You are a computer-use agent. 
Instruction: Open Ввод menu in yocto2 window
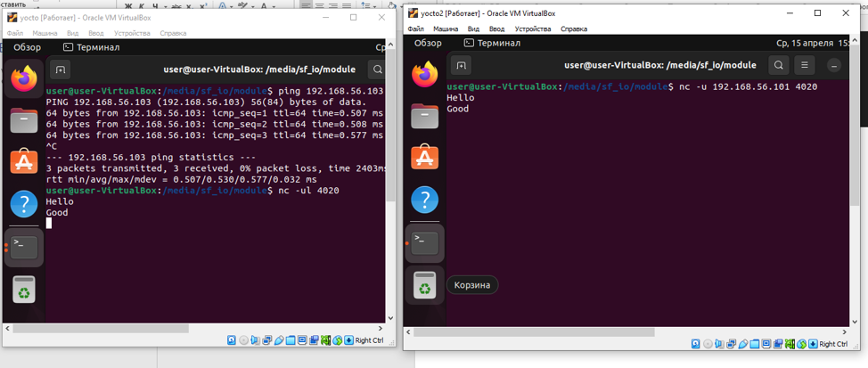(x=496, y=29)
